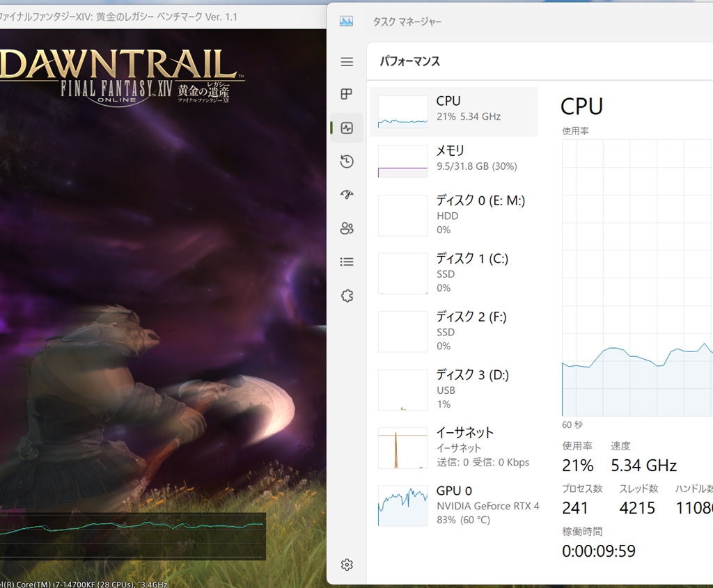The image size is (713, 588).
Task: Click the プロセス数 label
Action: 582,488
